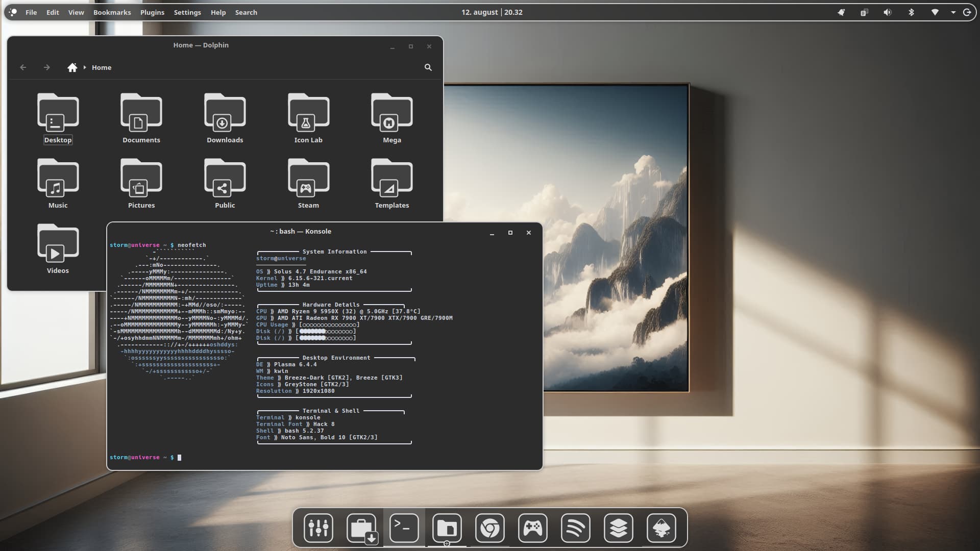Open the Bookmarks menu
Viewport: 980px width, 551px height.
(112, 12)
